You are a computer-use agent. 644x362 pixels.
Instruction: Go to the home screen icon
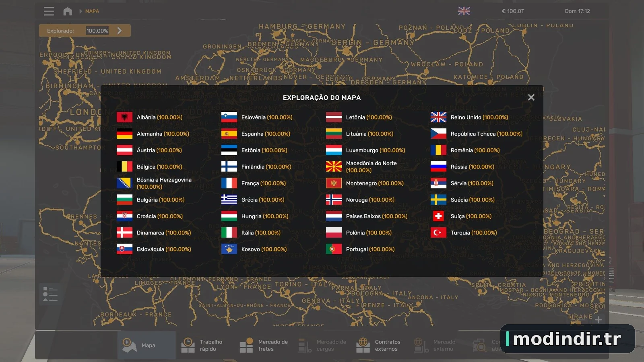[68, 11]
